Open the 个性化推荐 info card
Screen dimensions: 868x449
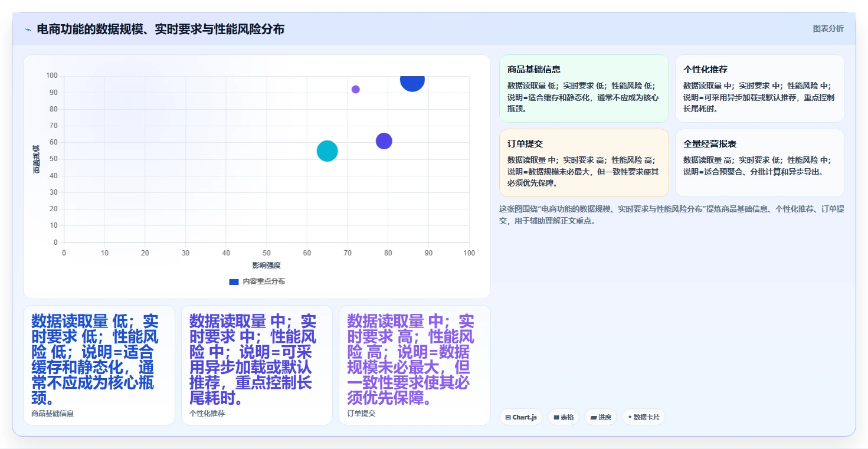pyautogui.click(x=759, y=89)
